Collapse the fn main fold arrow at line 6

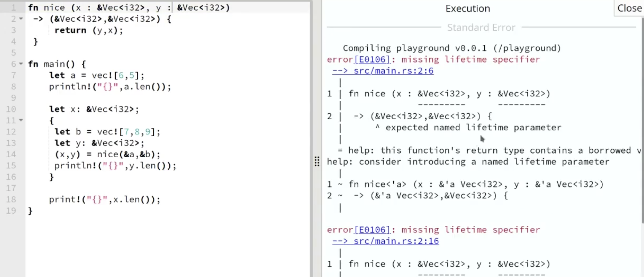pos(21,64)
